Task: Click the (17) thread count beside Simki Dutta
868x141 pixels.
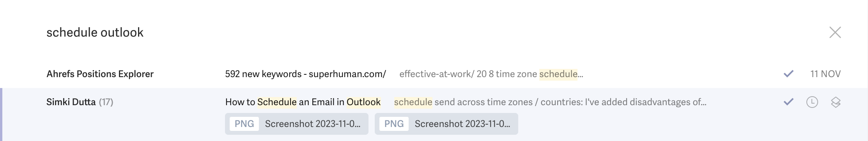Action: pos(106,102)
